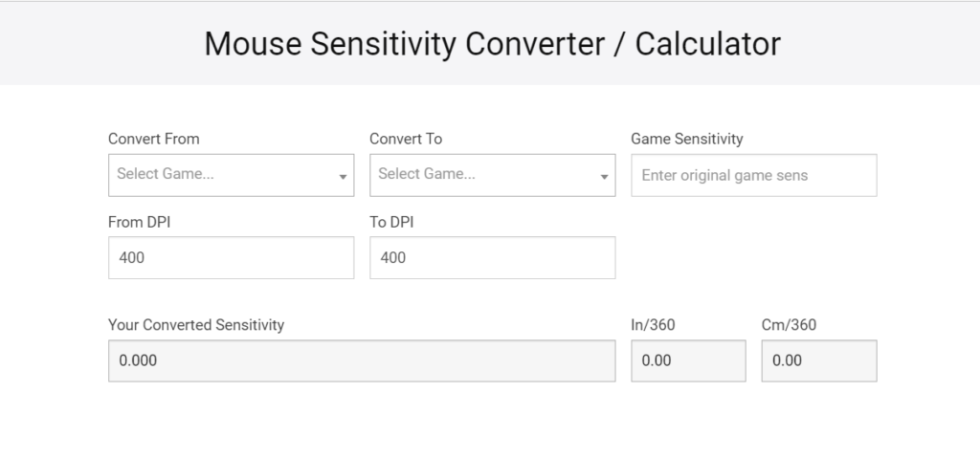Click the From DPI input box
Screen dimensions: 980x458
tap(231, 258)
